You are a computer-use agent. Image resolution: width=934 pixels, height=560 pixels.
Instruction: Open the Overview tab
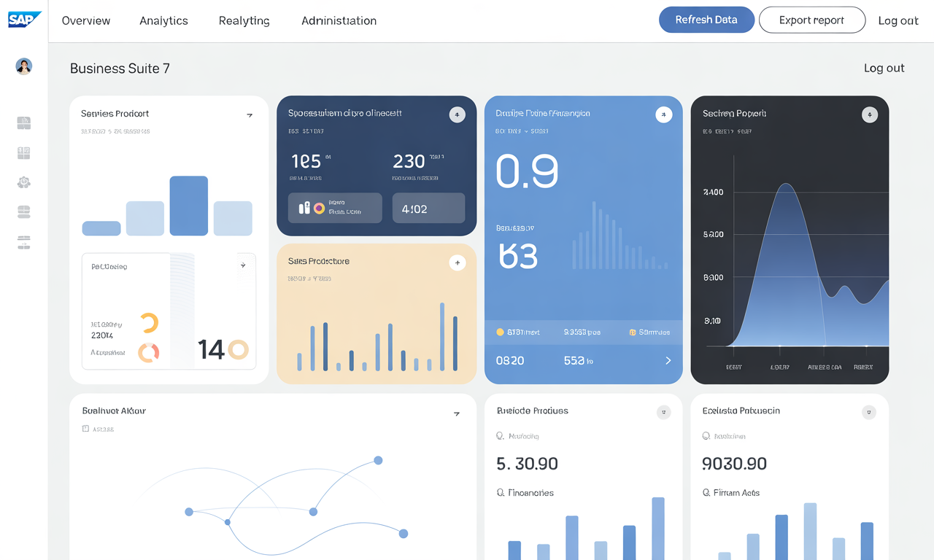click(x=86, y=20)
